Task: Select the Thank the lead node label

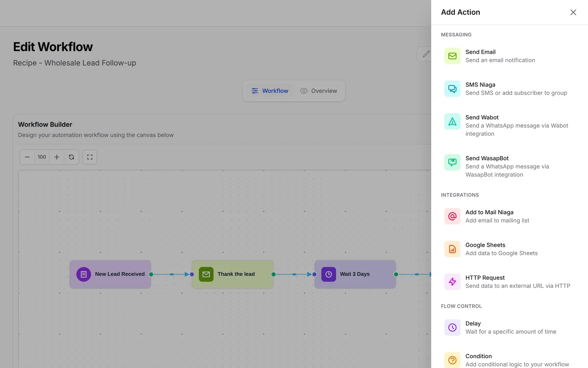Action: click(x=236, y=274)
